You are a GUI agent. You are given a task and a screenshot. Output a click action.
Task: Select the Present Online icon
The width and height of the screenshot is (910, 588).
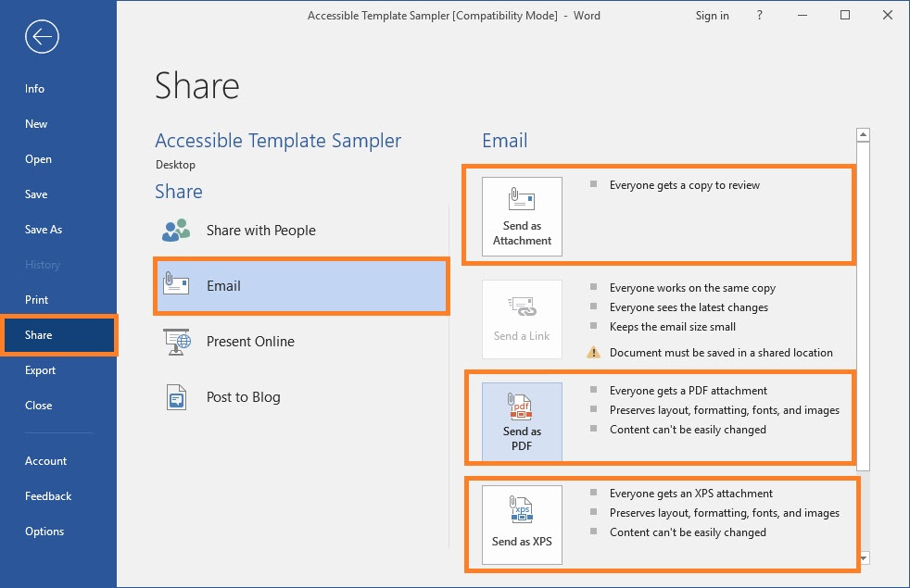tap(175, 341)
